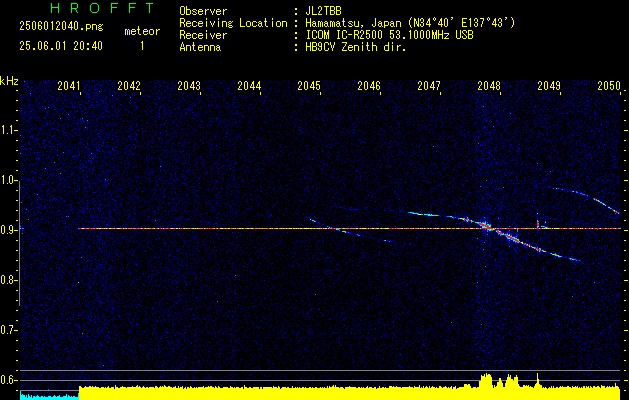Viewport: 629px width, 400px height.
Task: Click the Observer label
Action: 203,11
